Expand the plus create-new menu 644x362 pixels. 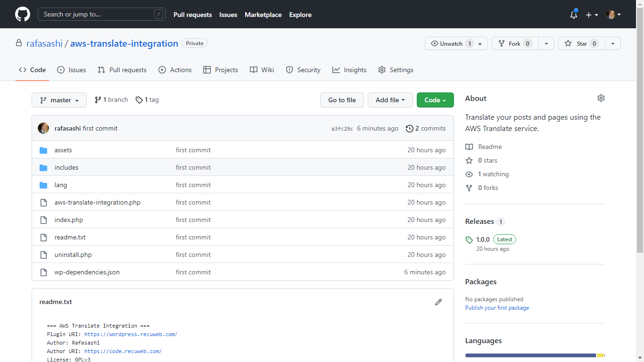[x=592, y=15]
